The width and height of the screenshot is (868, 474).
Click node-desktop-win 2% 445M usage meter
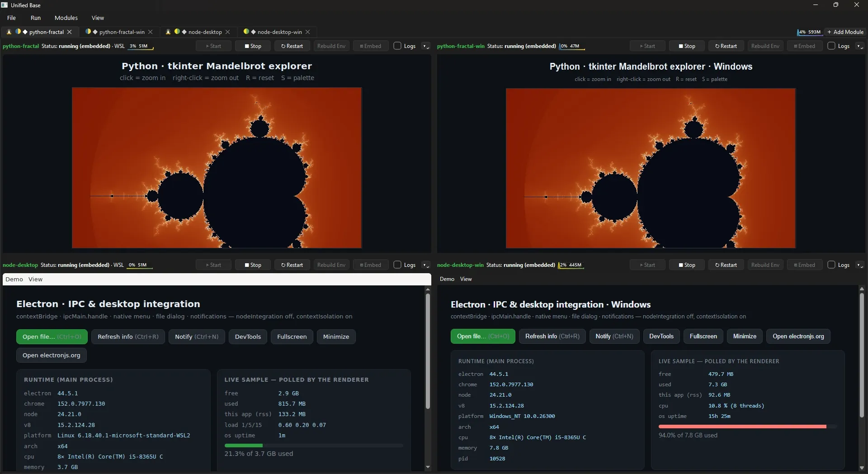point(571,265)
